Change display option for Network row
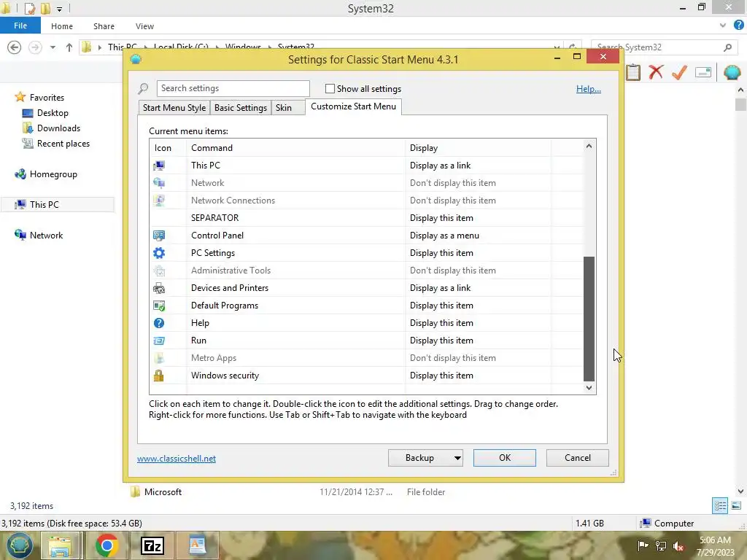747x560 pixels. pos(478,183)
